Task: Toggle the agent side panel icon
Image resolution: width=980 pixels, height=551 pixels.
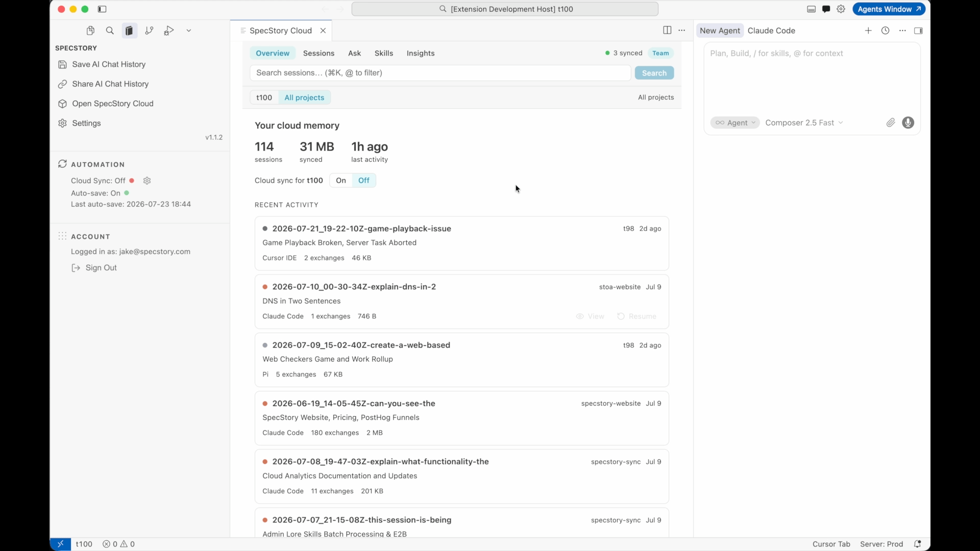Action: [918, 31]
